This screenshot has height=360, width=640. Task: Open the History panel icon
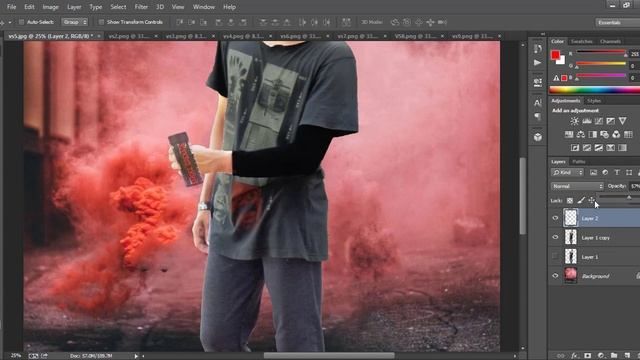(x=538, y=49)
